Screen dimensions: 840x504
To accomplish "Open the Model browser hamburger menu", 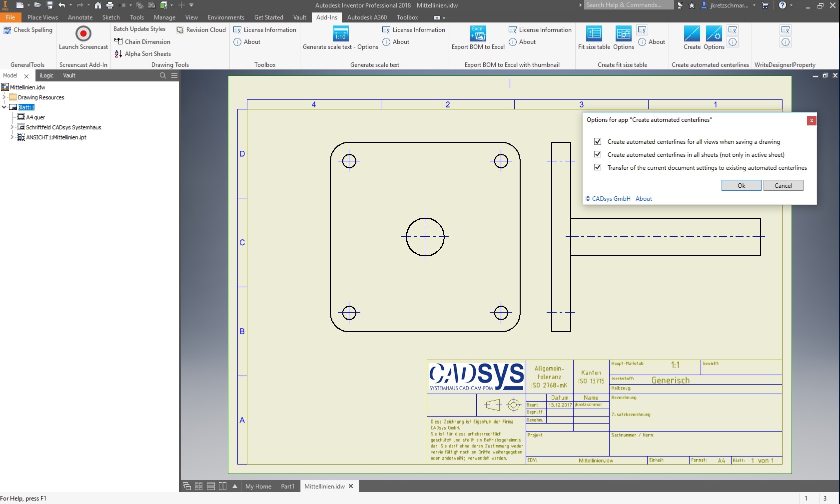I will 174,75.
